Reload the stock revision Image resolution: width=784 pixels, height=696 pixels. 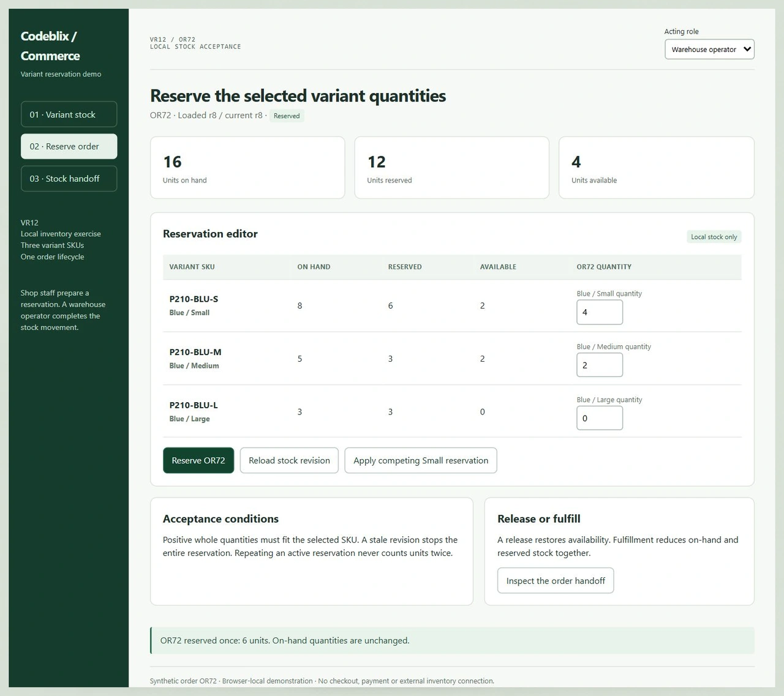pos(289,460)
